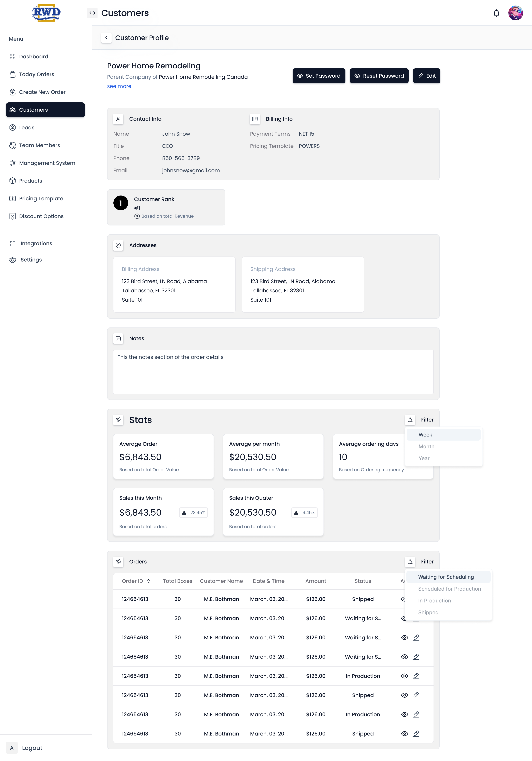Click the 23.45% increase indicator
Viewport: 532px width, 761px height.
coord(193,513)
